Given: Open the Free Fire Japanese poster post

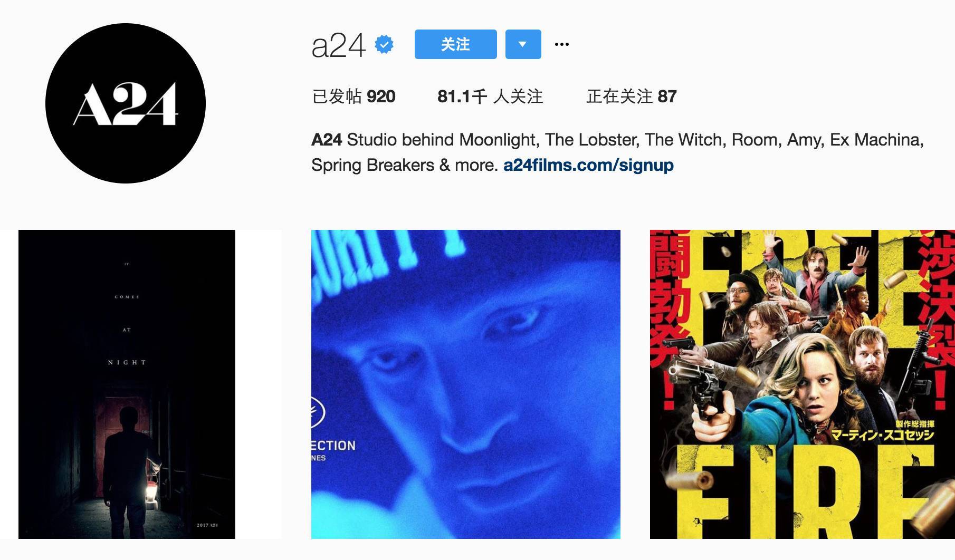Looking at the screenshot, I should point(802,384).
